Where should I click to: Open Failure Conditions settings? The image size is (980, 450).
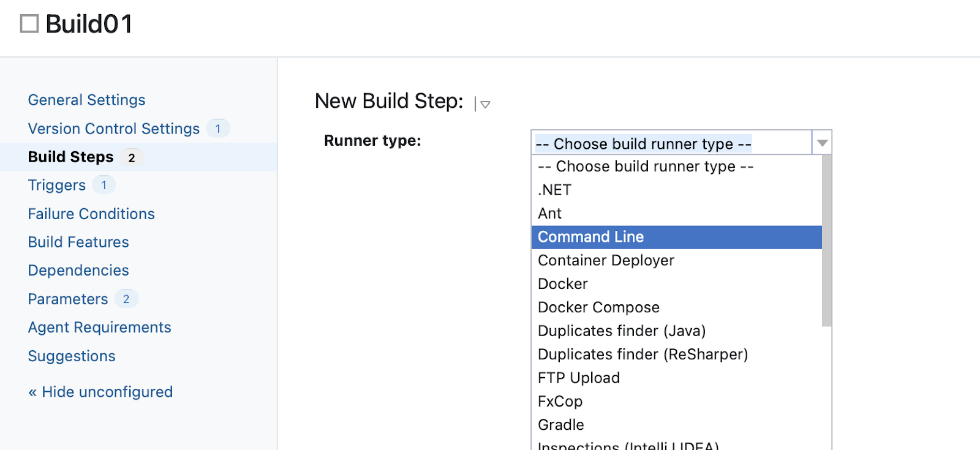91,214
